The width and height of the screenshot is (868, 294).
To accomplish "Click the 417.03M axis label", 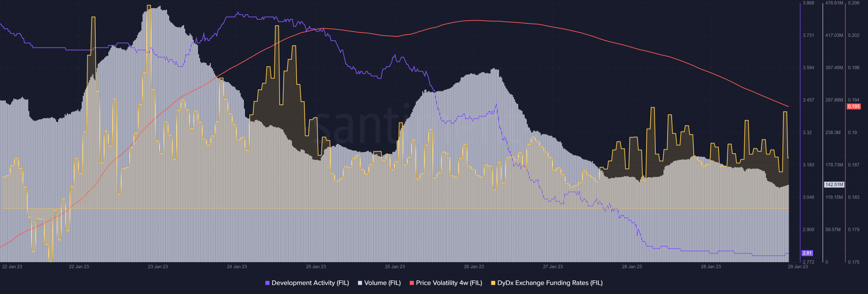I will tap(834, 35).
